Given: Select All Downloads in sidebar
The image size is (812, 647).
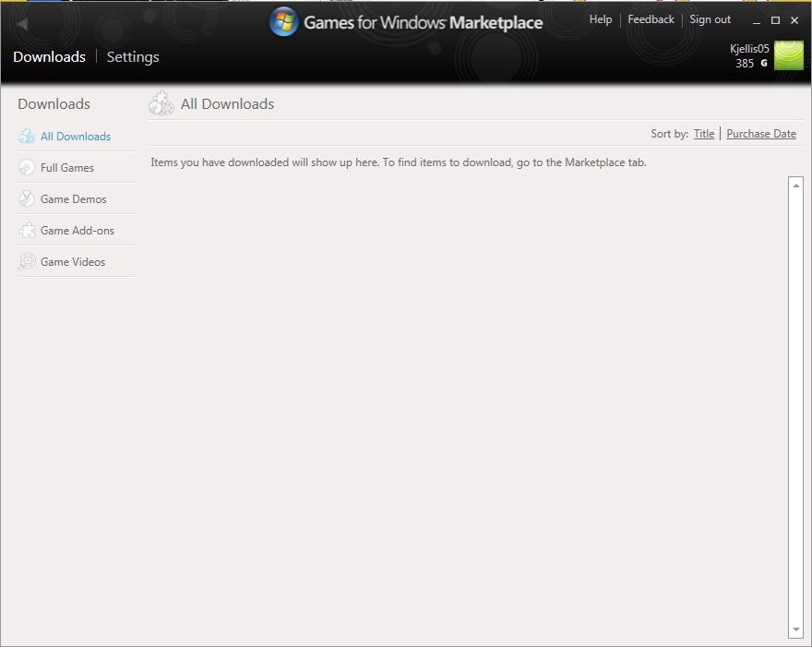Looking at the screenshot, I should click(x=76, y=137).
